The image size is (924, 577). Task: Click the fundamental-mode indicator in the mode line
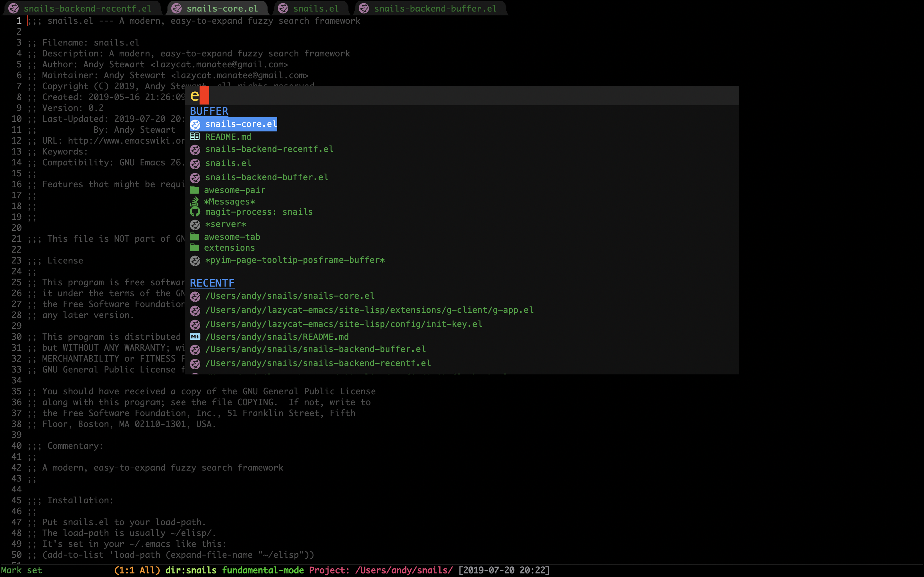pos(263,570)
